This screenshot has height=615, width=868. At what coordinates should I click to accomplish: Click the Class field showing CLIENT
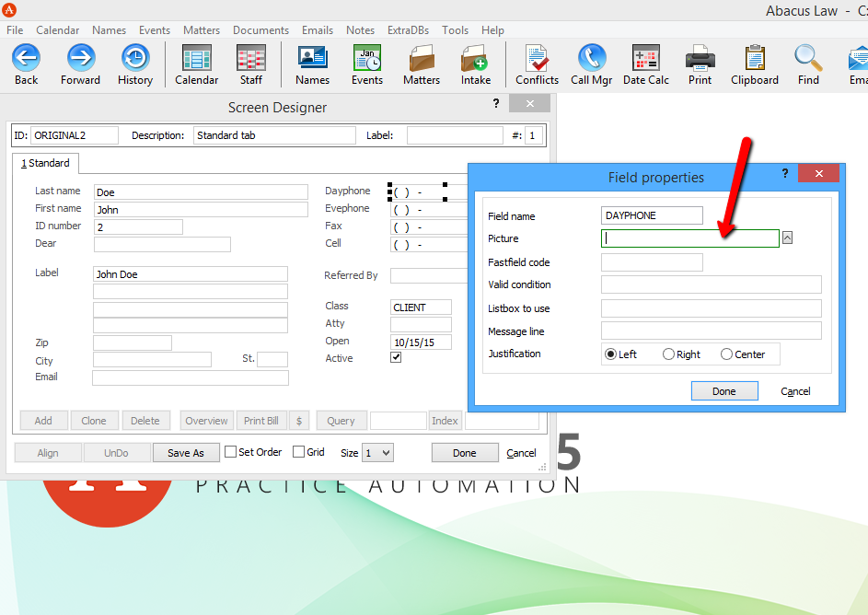point(421,307)
